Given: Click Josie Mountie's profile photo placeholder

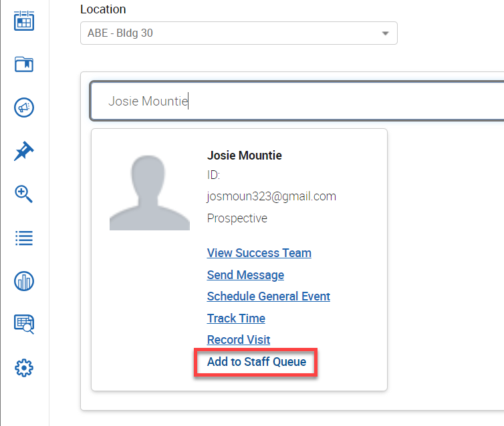Looking at the screenshot, I should click(150, 192).
